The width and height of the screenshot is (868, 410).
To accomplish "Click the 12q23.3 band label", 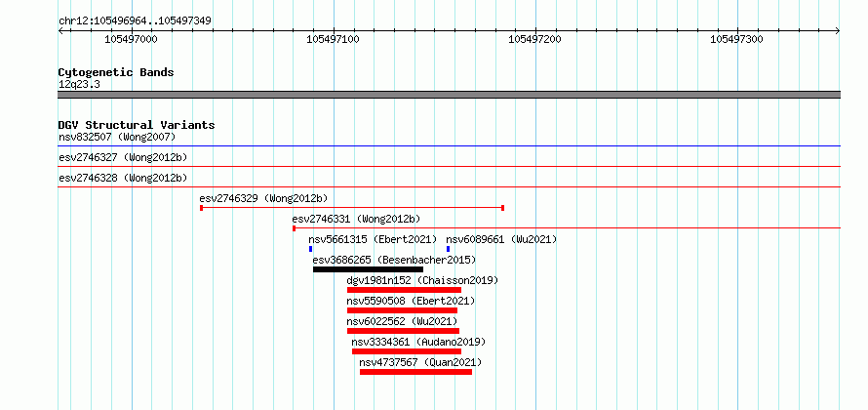I will pos(79,85).
